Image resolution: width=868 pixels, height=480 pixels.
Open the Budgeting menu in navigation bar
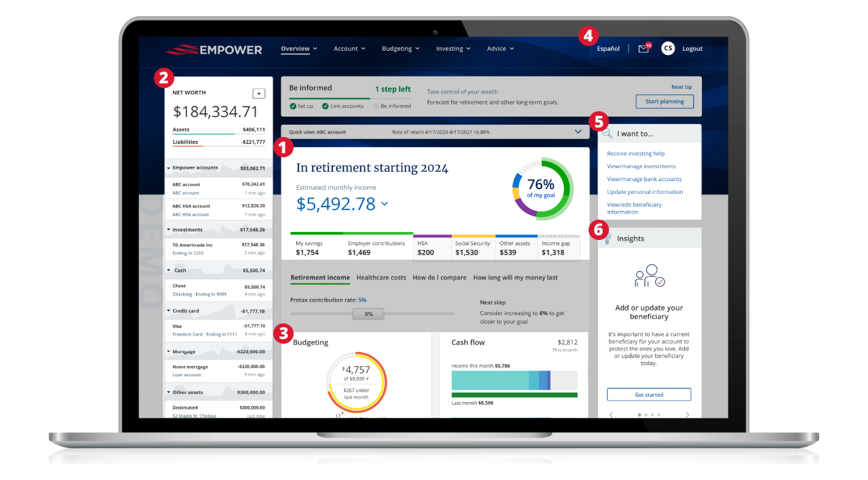click(400, 49)
